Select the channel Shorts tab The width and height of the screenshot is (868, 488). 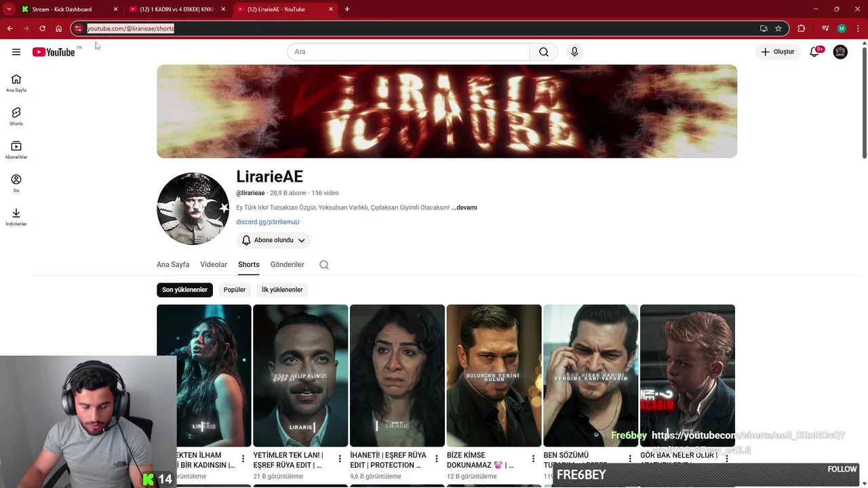point(249,265)
